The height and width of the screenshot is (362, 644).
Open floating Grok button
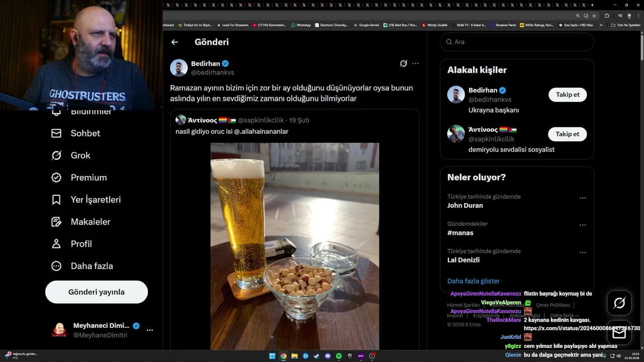pos(619,303)
